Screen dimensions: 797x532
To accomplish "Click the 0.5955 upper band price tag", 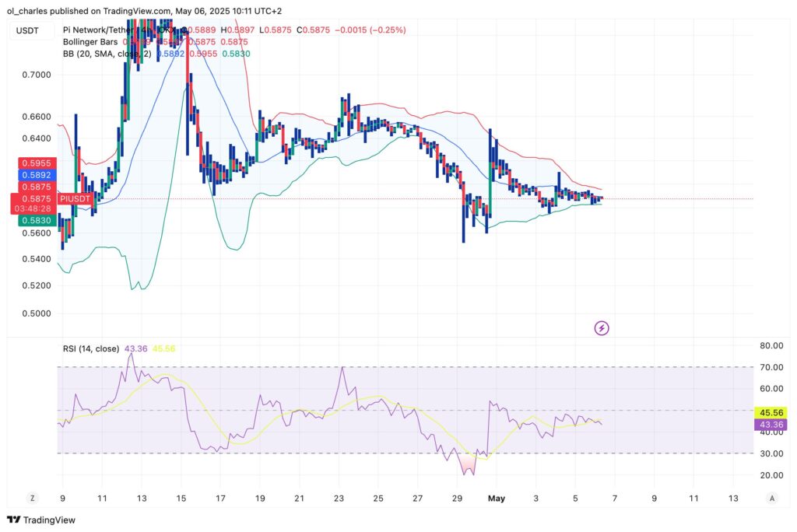I will [x=37, y=163].
